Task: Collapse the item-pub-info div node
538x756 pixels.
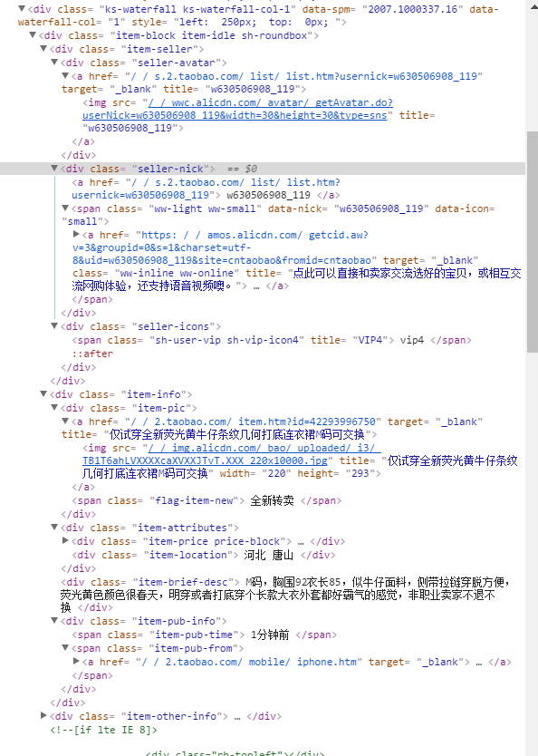Action: pyautogui.click(x=54, y=621)
